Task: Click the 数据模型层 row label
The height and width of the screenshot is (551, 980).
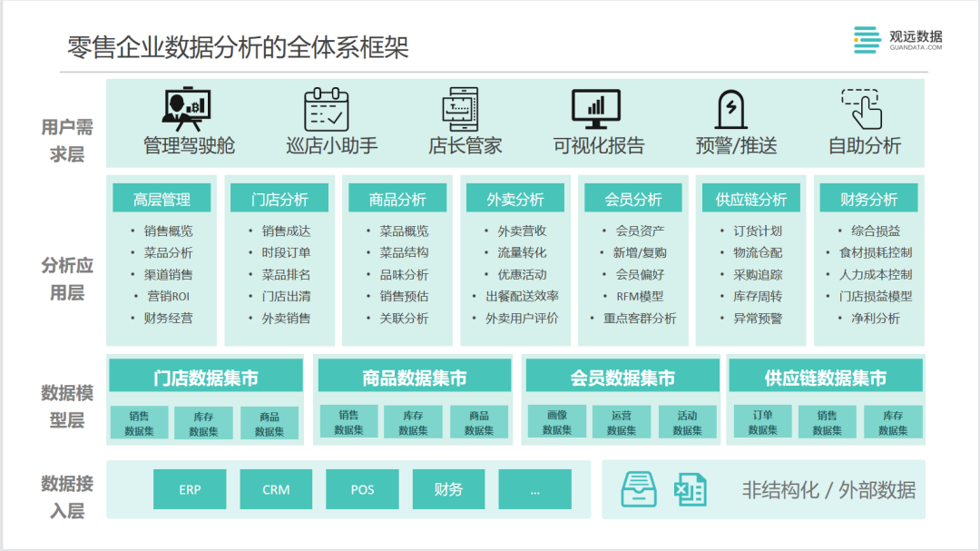Action: pyautogui.click(x=67, y=406)
